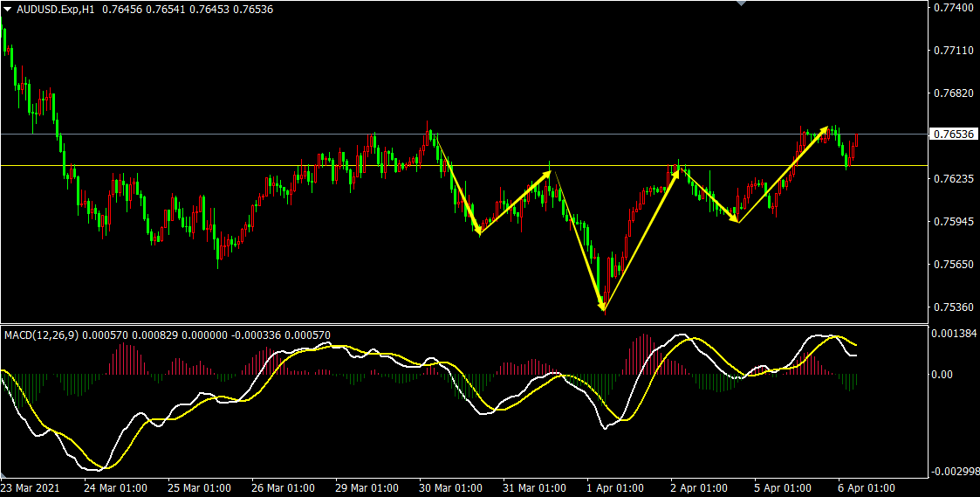Image resolution: width=980 pixels, height=497 pixels.
Task: Click the 0.76820 price scale value
Action: (952, 93)
